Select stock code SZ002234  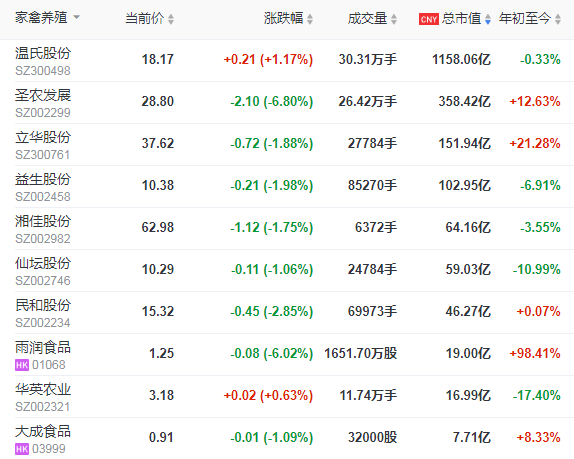(x=42, y=323)
